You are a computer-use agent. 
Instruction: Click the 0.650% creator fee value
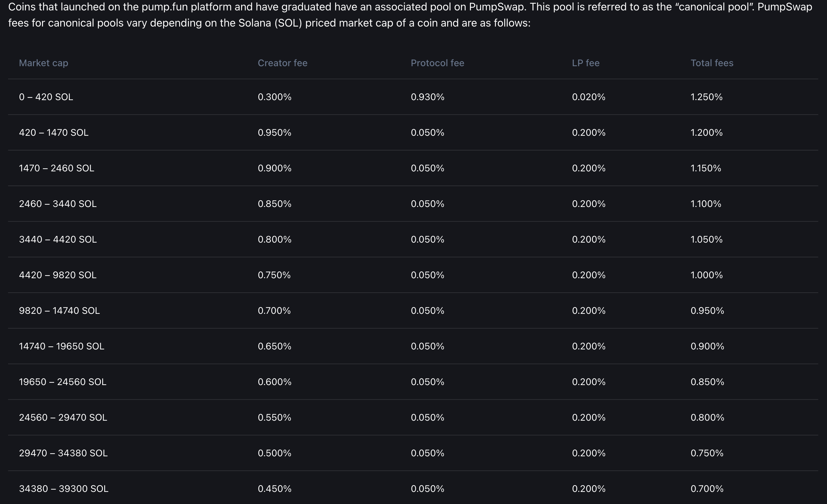274,346
